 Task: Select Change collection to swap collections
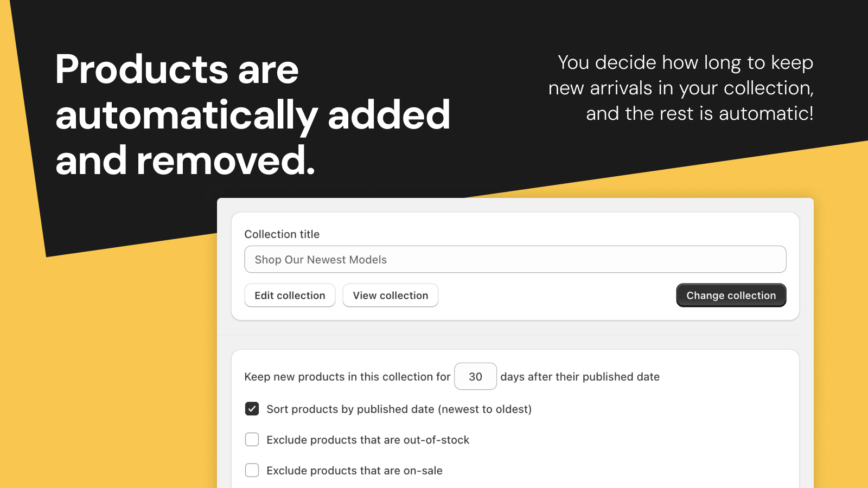[x=731, y=295]
